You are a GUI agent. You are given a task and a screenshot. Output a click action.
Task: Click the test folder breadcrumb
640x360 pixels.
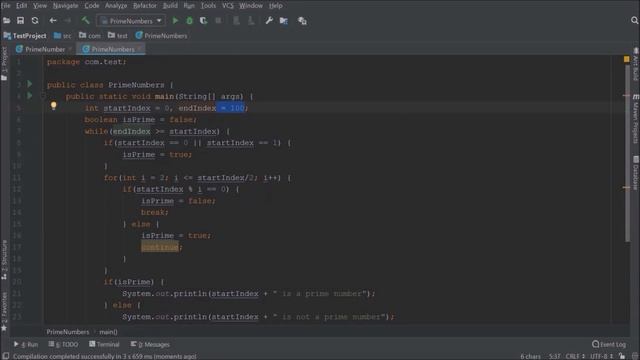[118, 36]
